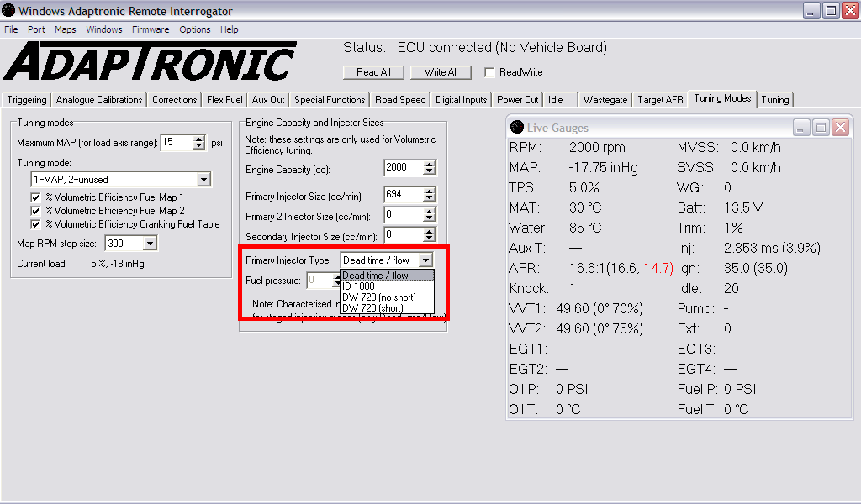Maximize the Live Gauges window
Screen dimensions: 861x504
[821, 128]
